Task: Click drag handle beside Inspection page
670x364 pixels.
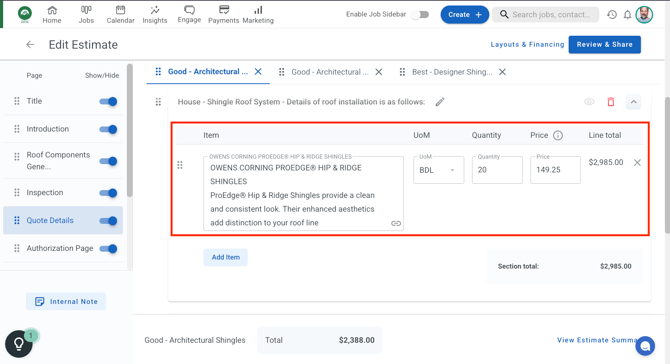Action: click(x=17, y=192)
